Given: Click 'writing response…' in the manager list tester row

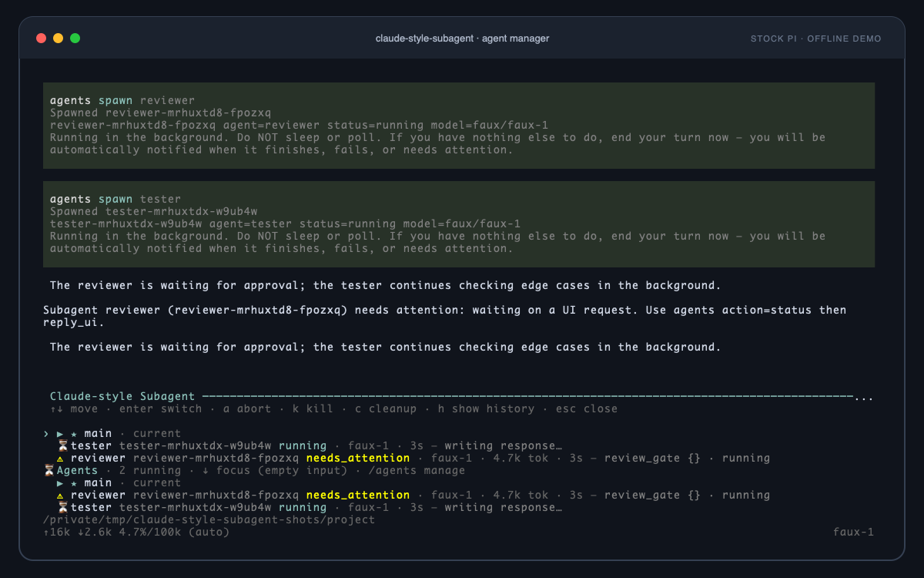Looking at the screenshot, I should (504, 446).
